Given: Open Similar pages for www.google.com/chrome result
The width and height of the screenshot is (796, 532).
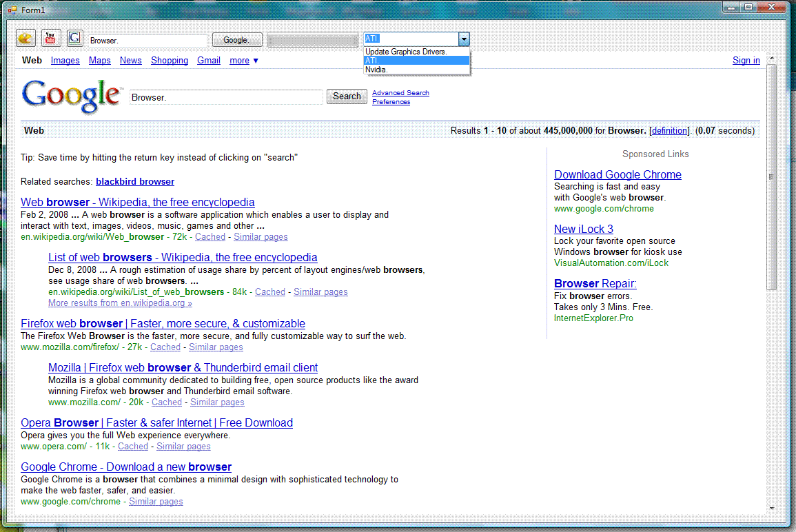Looking at the screenshot, I should click(156, 502).
